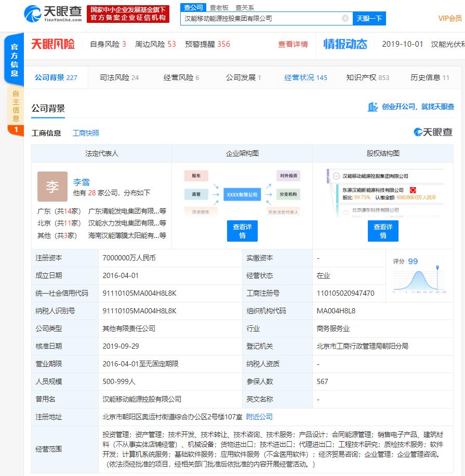Open 海南汉能薄膜太阳能有...等 entry

tap(127, 235)
